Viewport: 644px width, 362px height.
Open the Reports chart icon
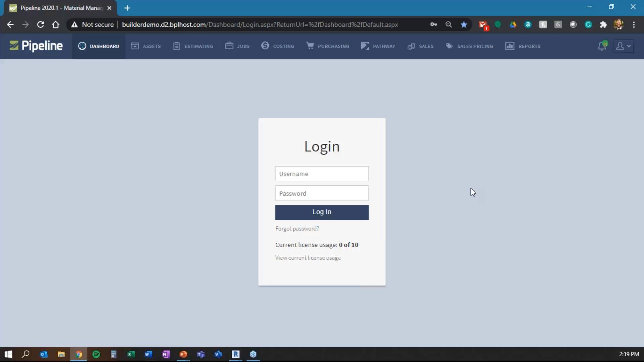[510, 46]
